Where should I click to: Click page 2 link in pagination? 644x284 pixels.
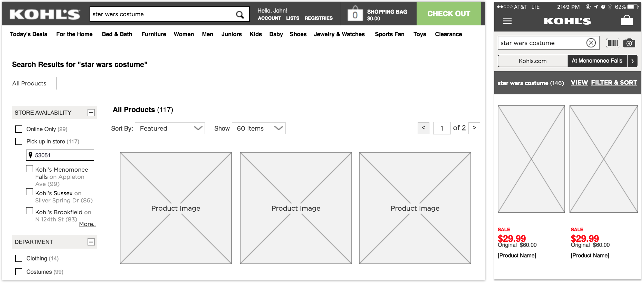point(464,128)
